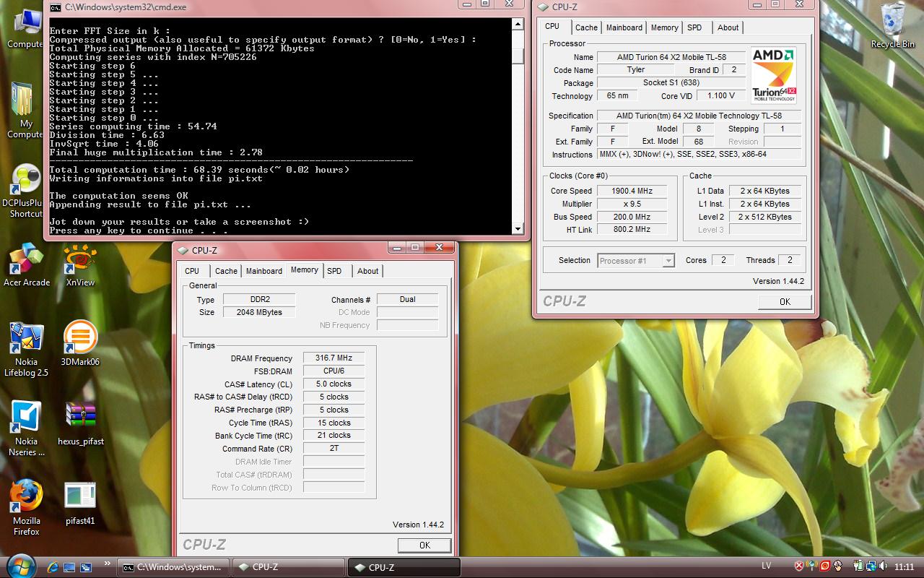Launch 3DMark06 desktop icon
The height and width of the screenshot is (578, 924).
click(x=80, y=344)
